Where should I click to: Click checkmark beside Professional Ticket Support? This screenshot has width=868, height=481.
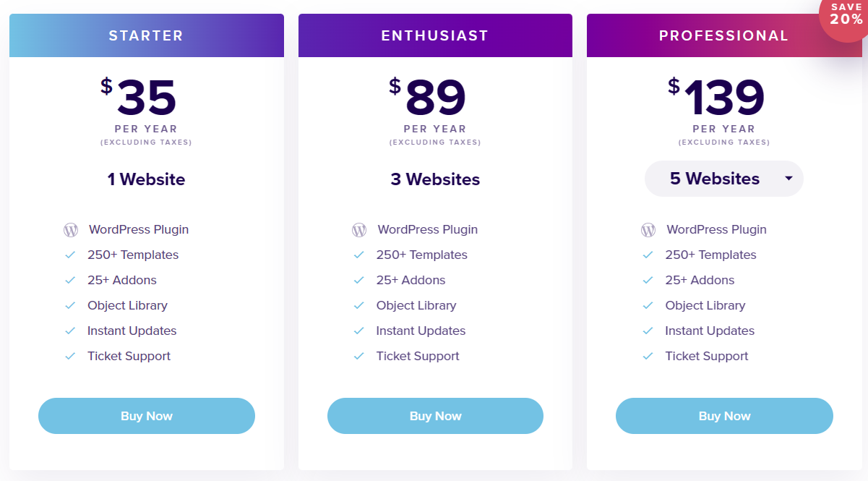(648, 357)
